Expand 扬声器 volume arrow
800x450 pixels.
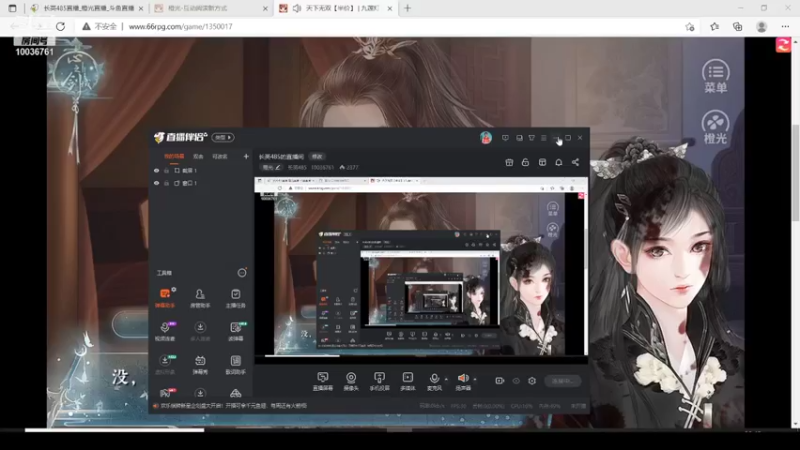(475, 379)
